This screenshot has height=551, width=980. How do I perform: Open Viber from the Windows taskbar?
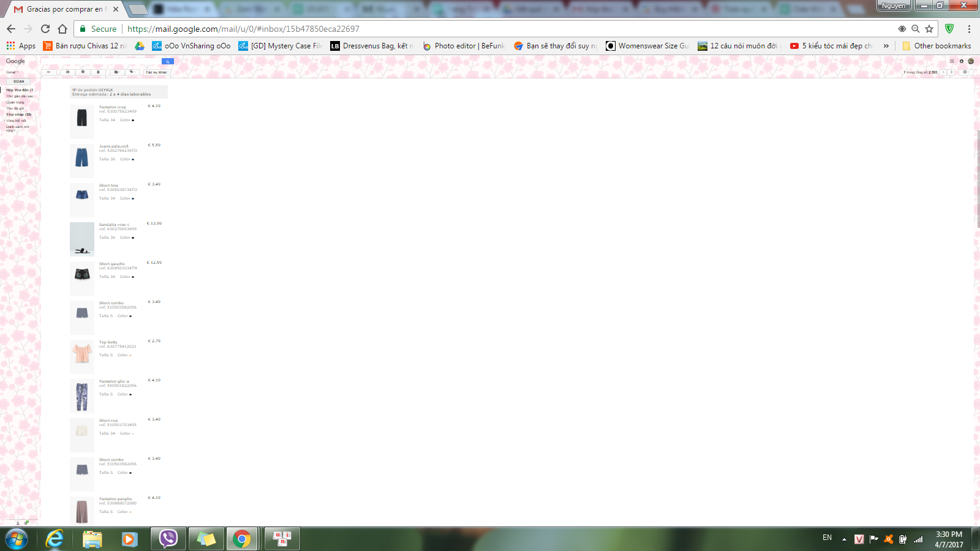(168, 539)
